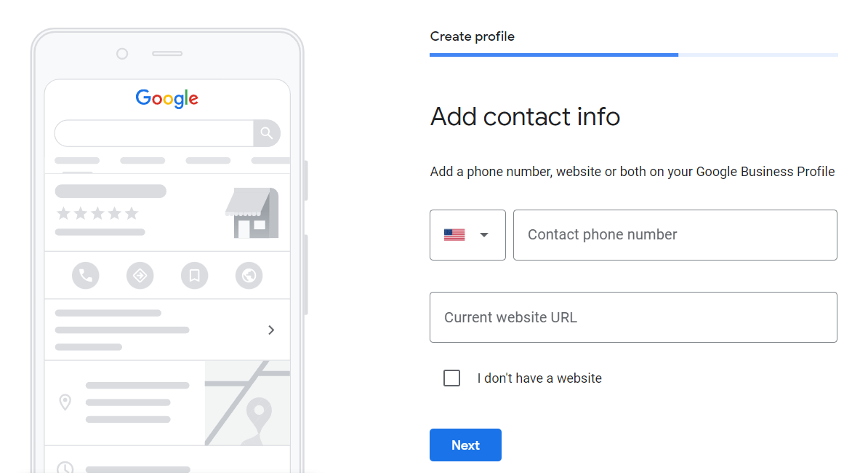Image resolution: width=868 pixels, height=473 pixels.
Task: Click the US flag icon
Action: click(x=454, y=235)
